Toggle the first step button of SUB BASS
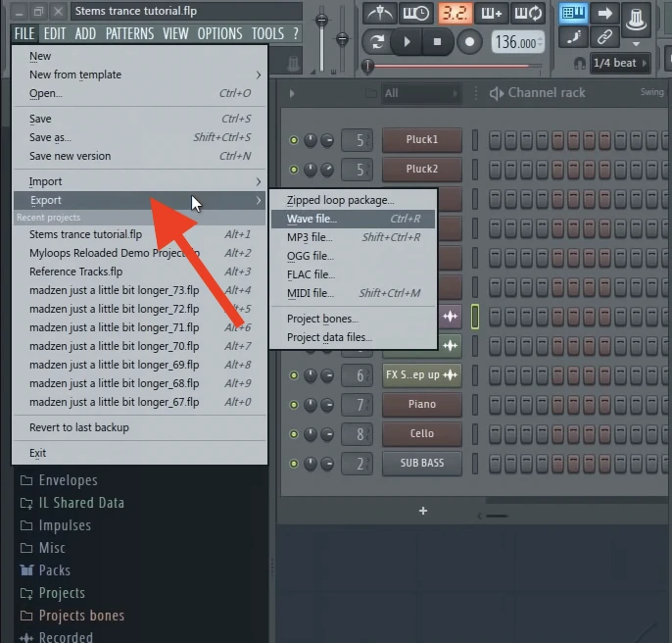672x643 pixels. click(496, 463)
